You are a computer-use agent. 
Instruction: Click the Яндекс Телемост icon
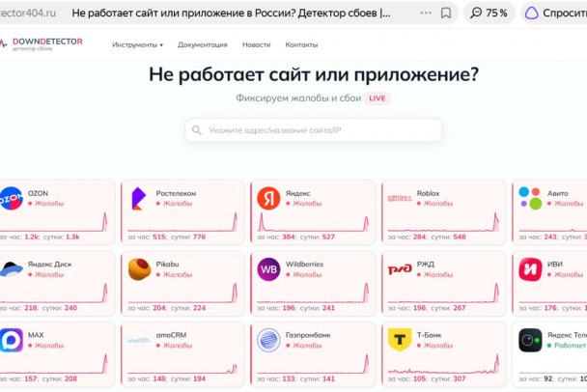point(530,340)
